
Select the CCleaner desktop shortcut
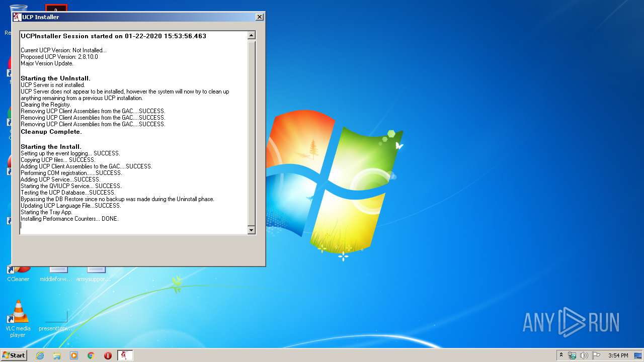[18, 275]
